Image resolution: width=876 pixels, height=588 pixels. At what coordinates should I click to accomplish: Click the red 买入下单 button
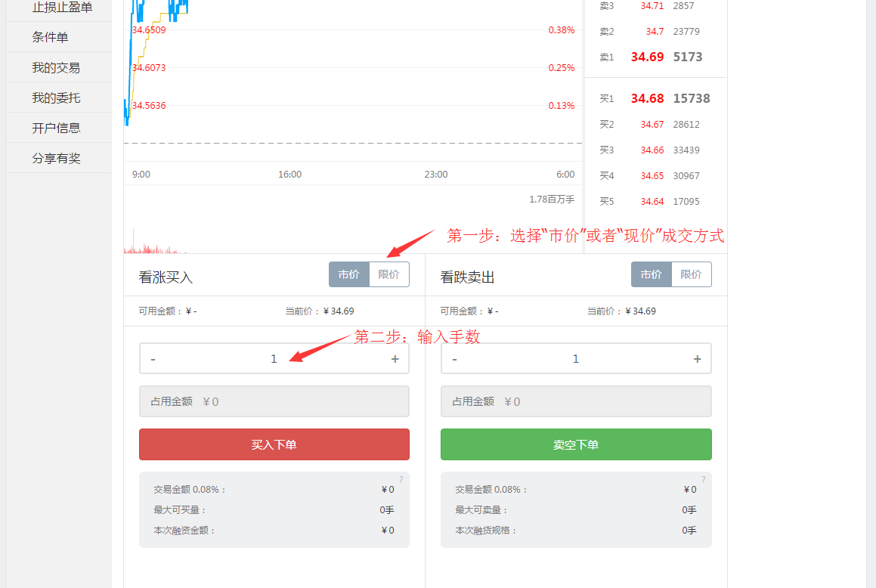(x=274, y=444)
